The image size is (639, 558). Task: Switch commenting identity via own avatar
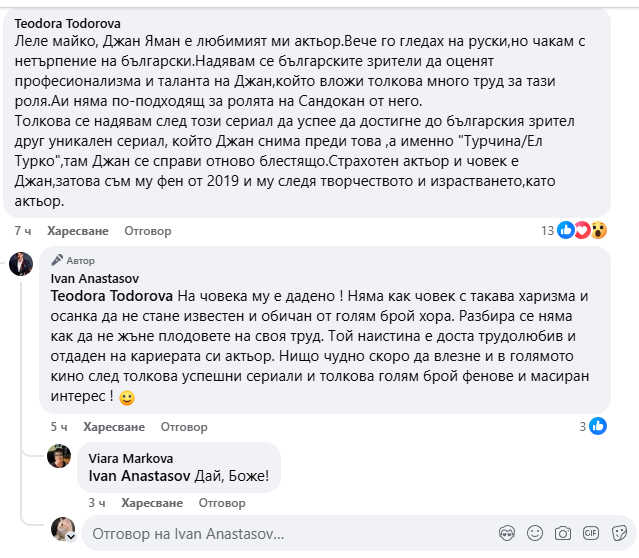pos(64,530)
